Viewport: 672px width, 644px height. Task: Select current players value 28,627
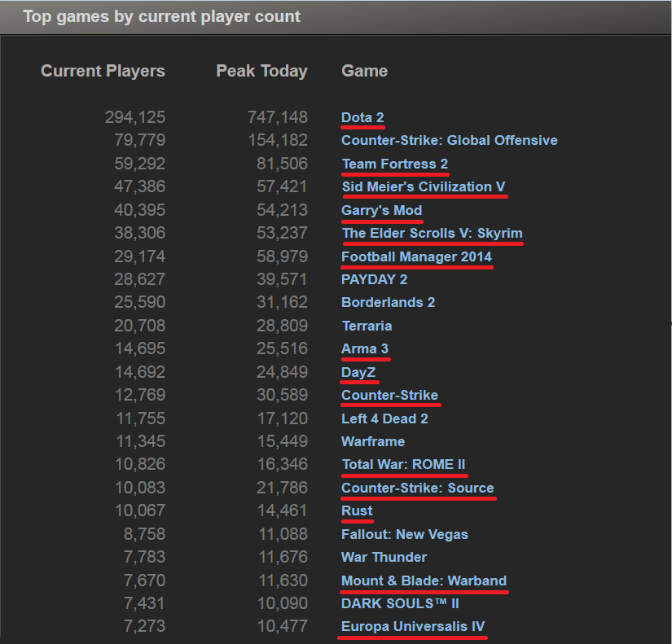point(140,279)
